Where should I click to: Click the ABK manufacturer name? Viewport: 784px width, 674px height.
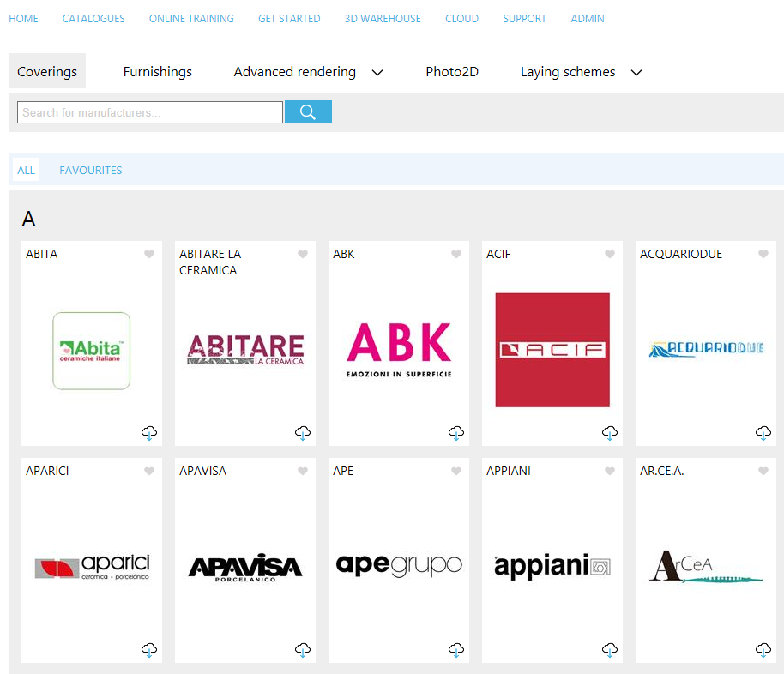pyautogui.click(x=343, y=254)
